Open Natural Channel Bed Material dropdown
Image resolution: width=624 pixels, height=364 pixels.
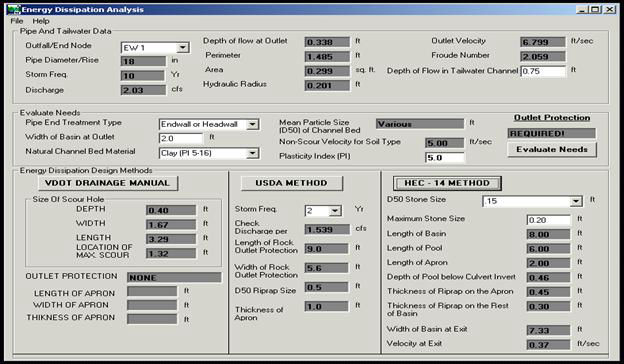[x=252, y=153]
